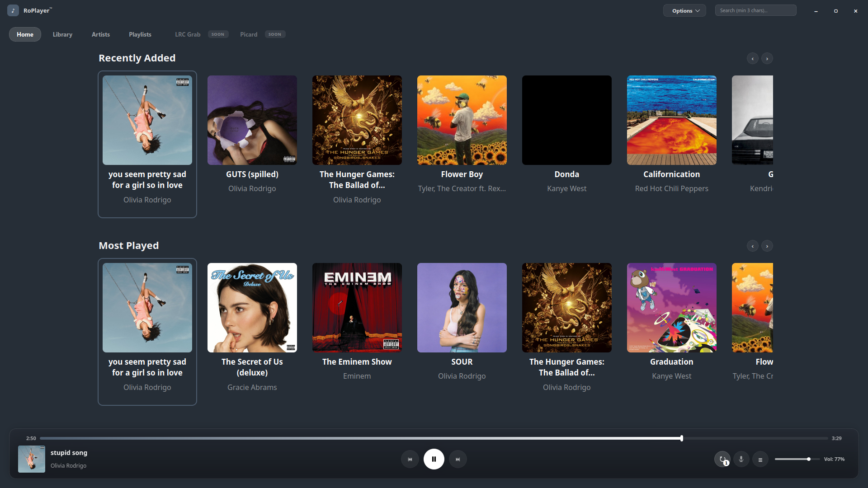
Task: Open The Eminem Show album
Action: tap(357, 308)
